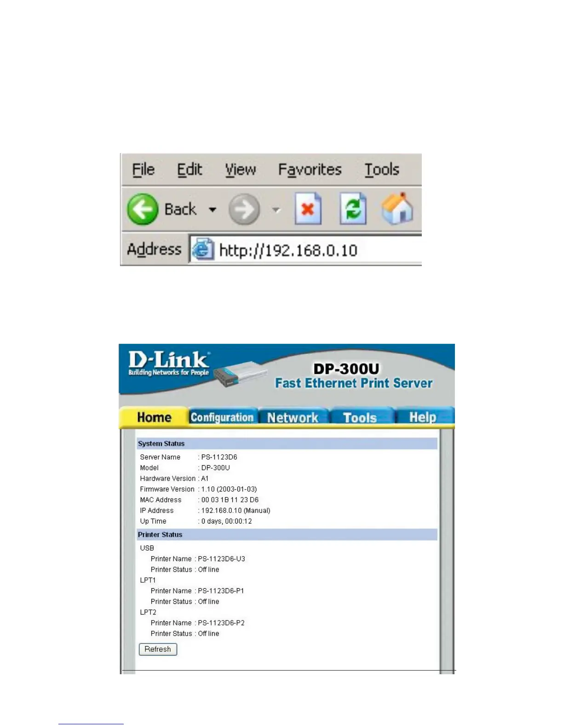Click the green Refresh page icon
Image resolution: width=563 pixels, height=728 pixels.
pyautogui.click(x=353, y=209)
